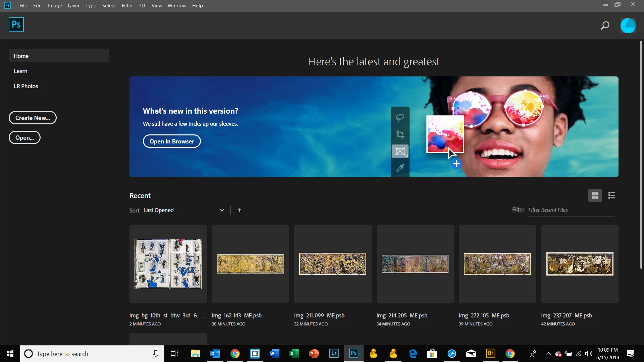Click the Filter Recent Files field
The height and width of the screenshot is (362, 644).
click(x=570, y=210)
